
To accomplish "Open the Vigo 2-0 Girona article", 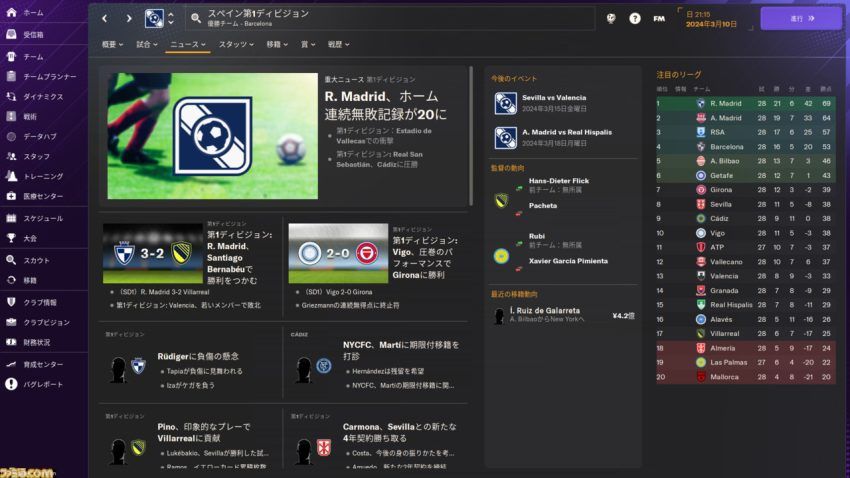I will click(425, 257).
